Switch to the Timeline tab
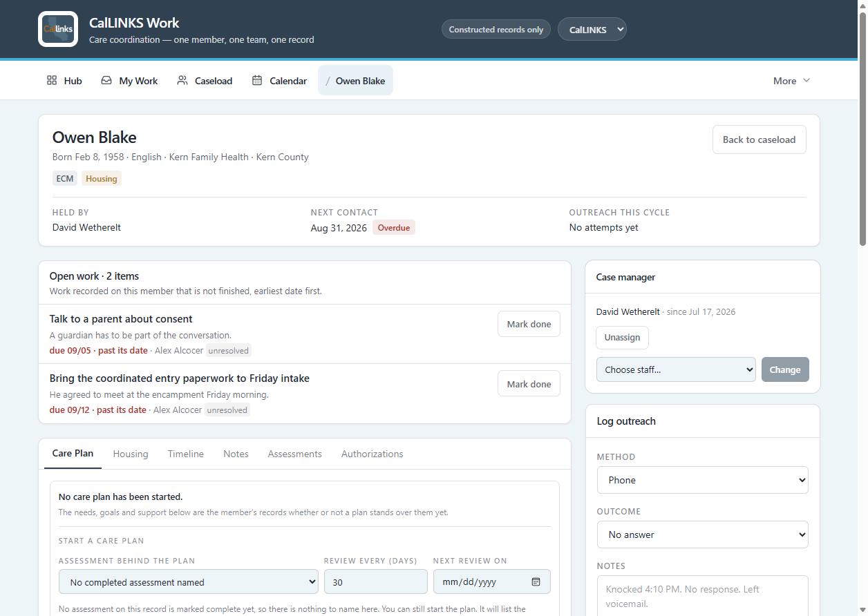Viewport: 868px width, 616px height. point(186,454)
